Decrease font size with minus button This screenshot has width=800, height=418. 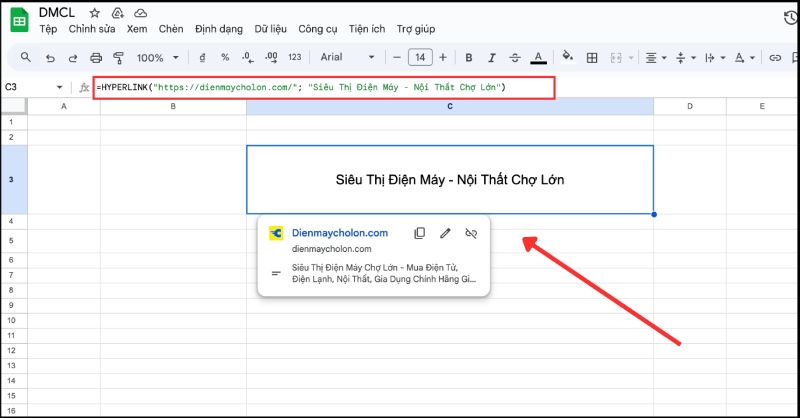(x=397, y=58)
